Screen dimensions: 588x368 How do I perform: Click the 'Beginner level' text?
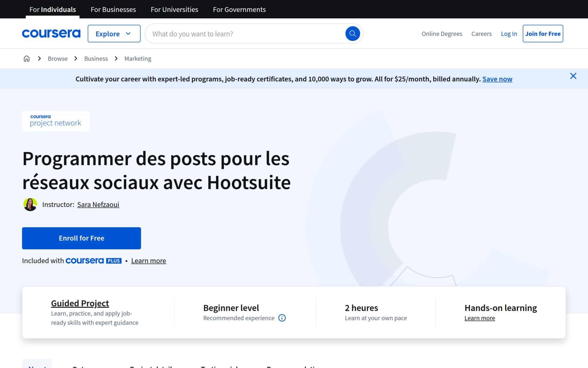coord(231,308)
